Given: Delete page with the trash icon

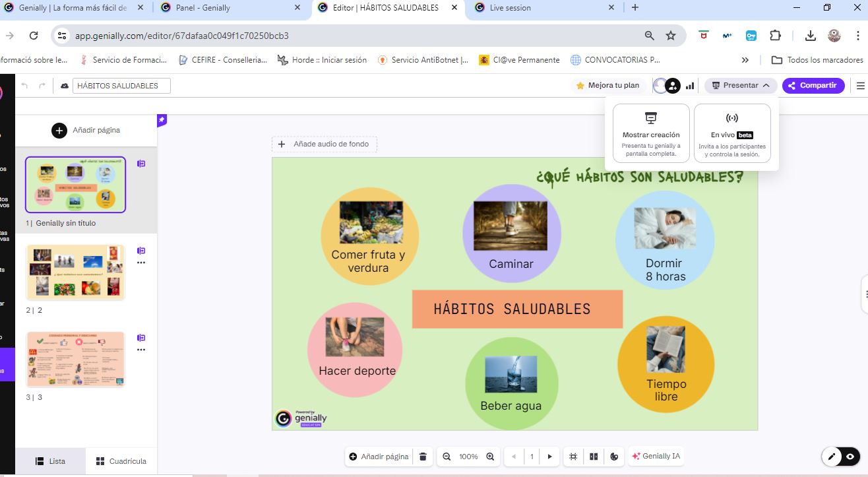Looking at the screenshot, I should [x=423, y=457].
